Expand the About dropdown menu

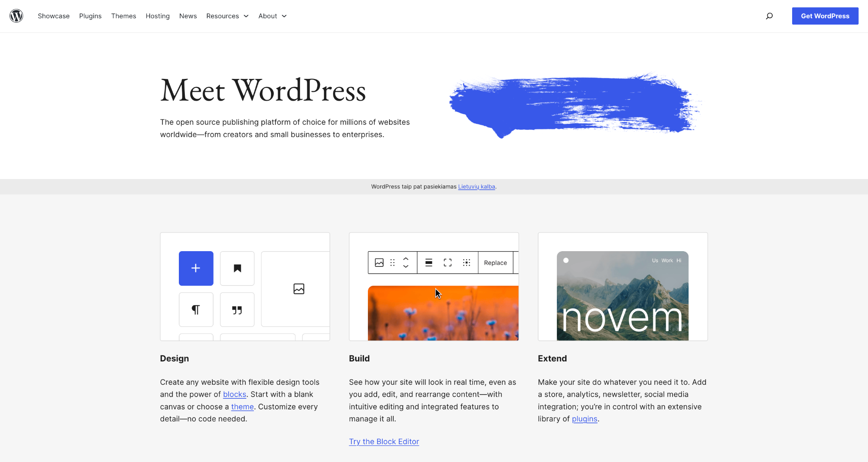[273, 16]
